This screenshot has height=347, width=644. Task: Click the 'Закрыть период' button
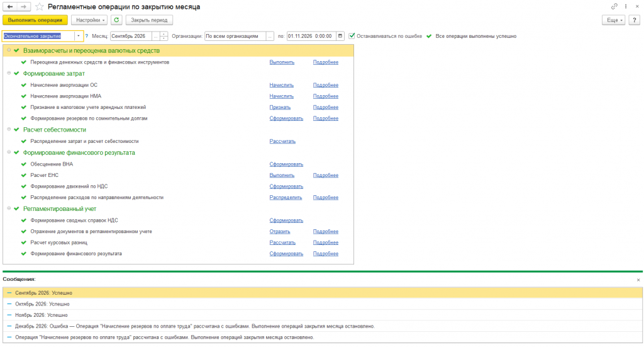149,20
